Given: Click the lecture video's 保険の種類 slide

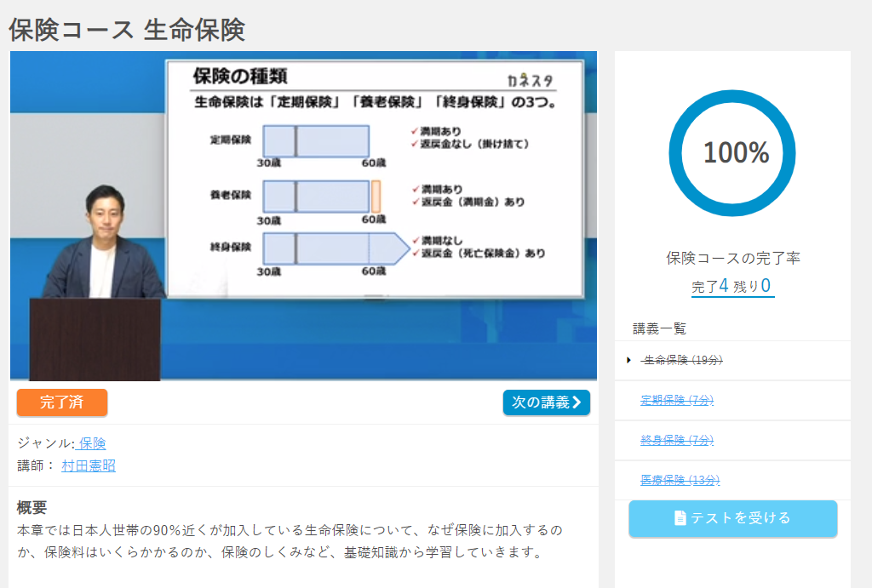Looking at the screenshot, I should pyautogui.click(x=375, y=179).
